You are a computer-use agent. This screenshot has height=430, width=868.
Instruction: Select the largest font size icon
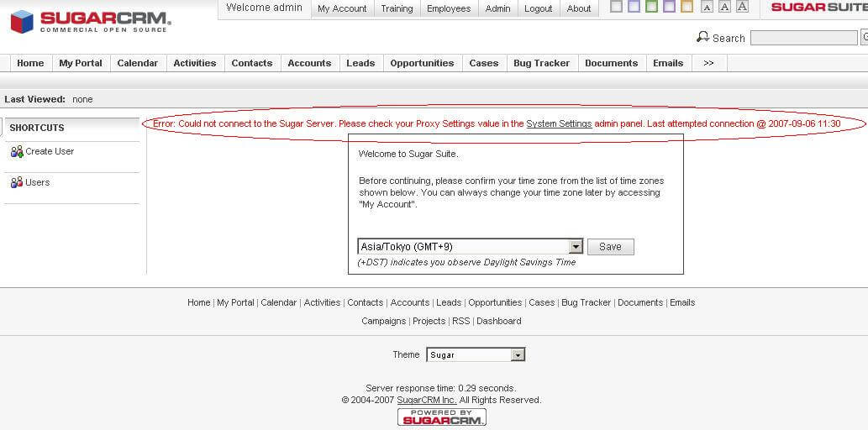click(x=742, y=8)
